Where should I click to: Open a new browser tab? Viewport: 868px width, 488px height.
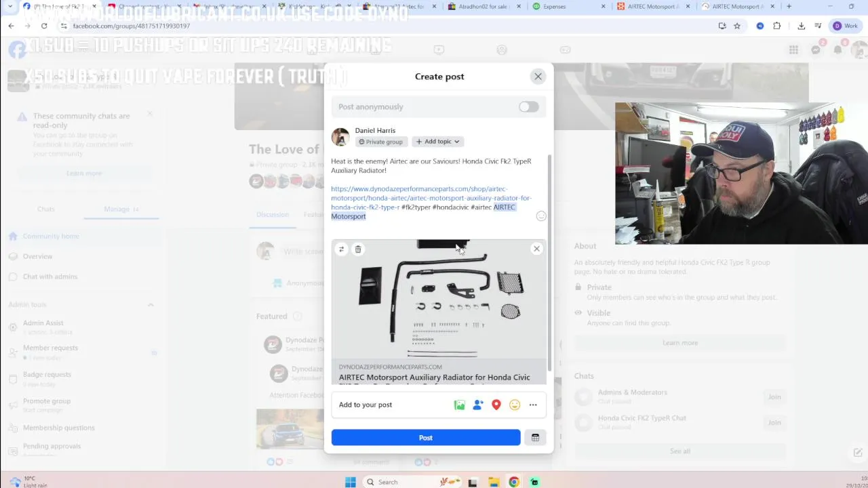click(789, 6)
